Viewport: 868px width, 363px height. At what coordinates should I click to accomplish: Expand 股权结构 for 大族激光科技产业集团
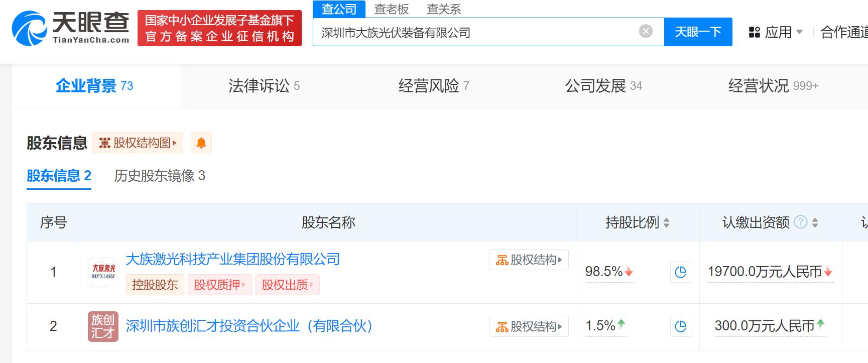pyautogui.click(x=529, y=260)
